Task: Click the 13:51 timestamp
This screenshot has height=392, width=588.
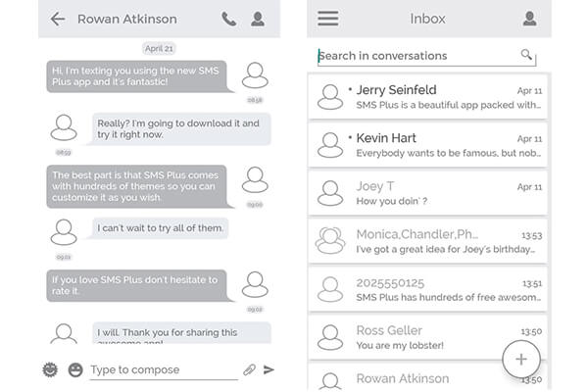Action: pos(532,283)
